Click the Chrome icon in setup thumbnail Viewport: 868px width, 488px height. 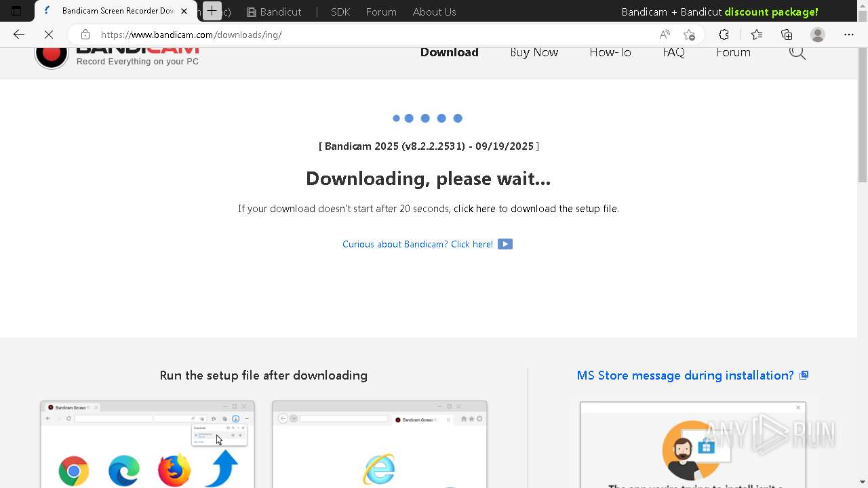pyautogui.click(x=74, y=470)
